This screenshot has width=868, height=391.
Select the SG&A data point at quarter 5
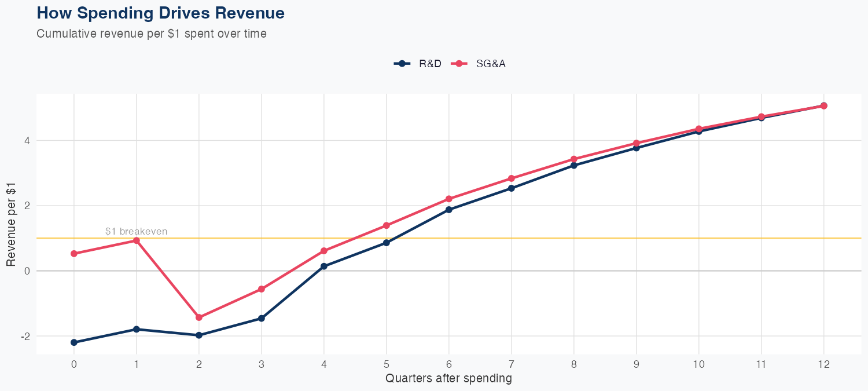pos(387,225)
